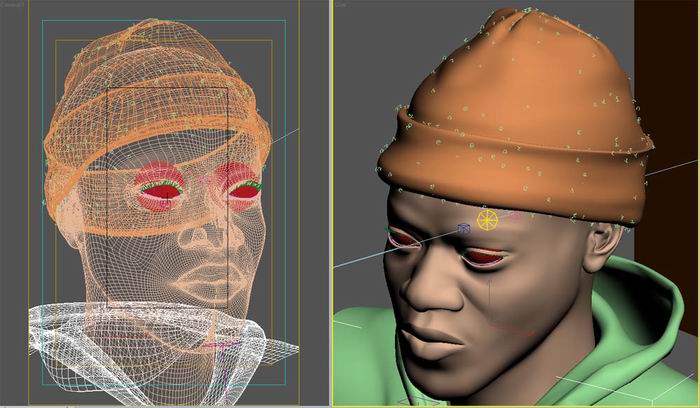Select the orange beanie in the shaded view
Viewport: 700px width, 408px height.
point(510,120)
